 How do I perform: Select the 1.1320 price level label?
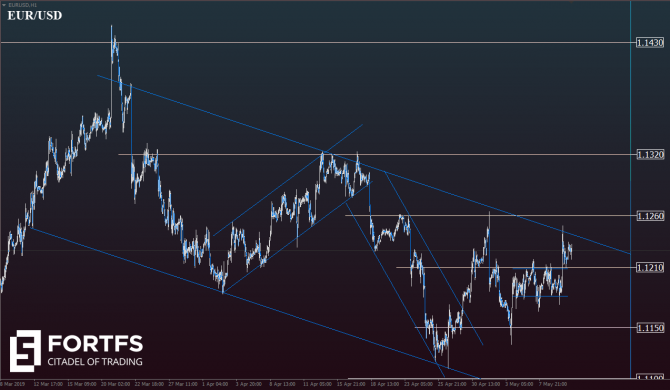pyautogui.click(x=649, y=154)
